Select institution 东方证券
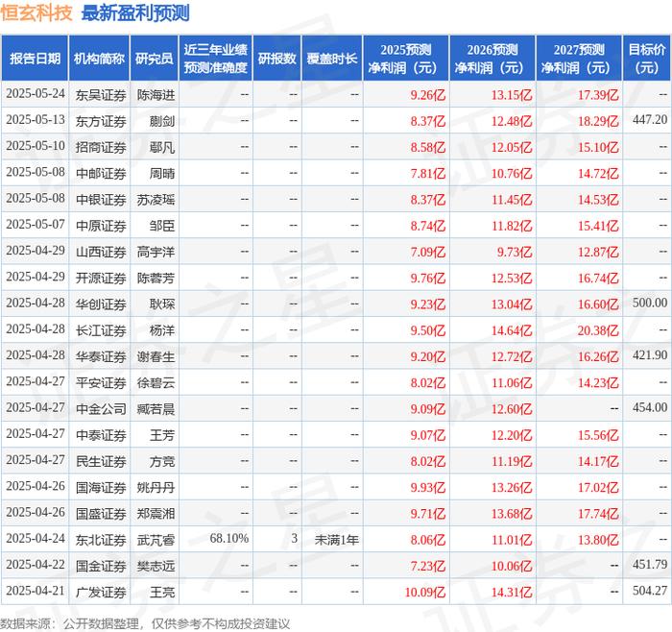 (101, 121)
